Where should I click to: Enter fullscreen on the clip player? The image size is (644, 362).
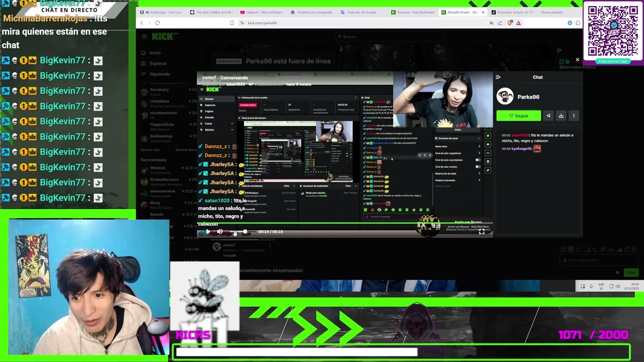481,231
